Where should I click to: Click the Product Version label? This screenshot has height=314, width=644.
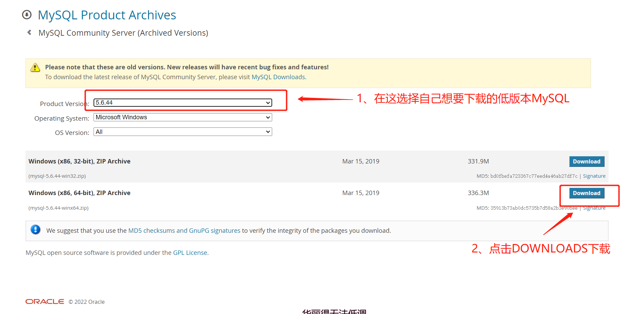click(65, 104)
